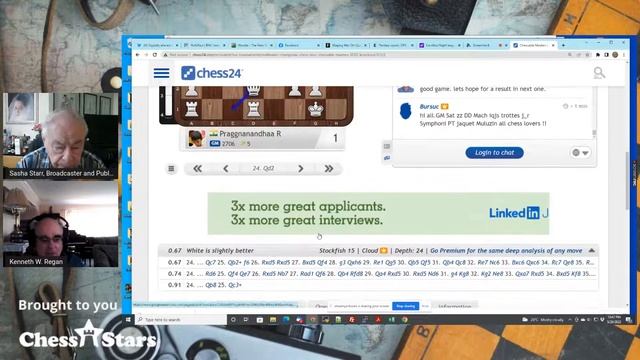This screenshot has width=640, height=360.
Task: Open the chess24 hamburger menu
Action: pyautogui.click(x=161, y=73)
